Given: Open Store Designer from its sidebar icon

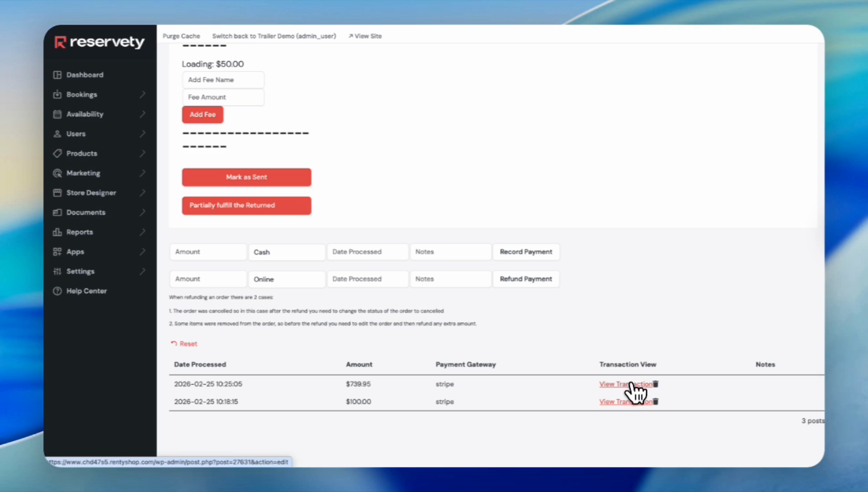Looking at the screenshot, I should (57, 193).
